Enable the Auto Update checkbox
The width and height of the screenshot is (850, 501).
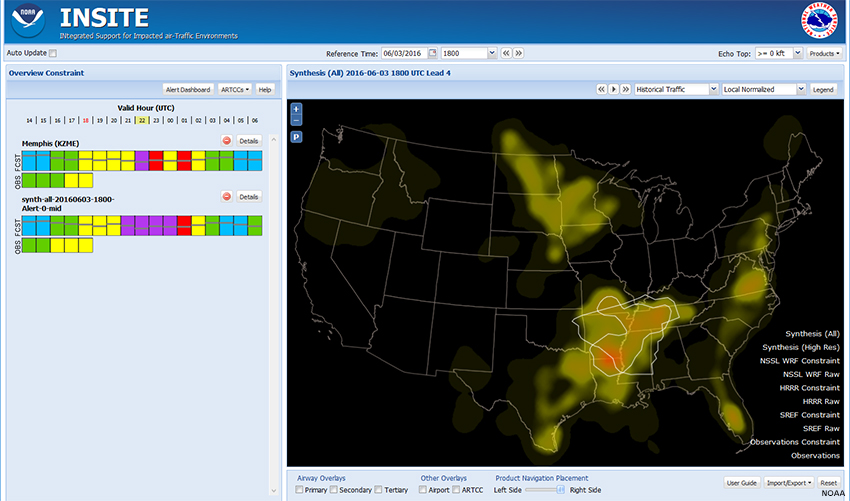pos(53,53)
